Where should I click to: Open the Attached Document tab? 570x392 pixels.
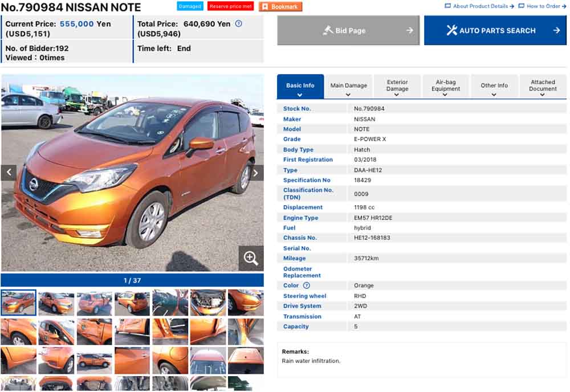[x=543, y=87]
